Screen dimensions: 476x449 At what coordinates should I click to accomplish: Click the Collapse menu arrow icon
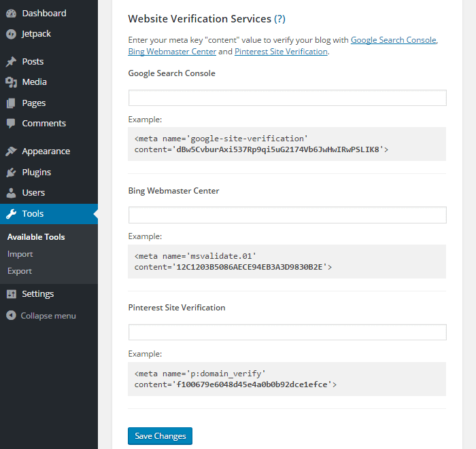coord(12,316)
